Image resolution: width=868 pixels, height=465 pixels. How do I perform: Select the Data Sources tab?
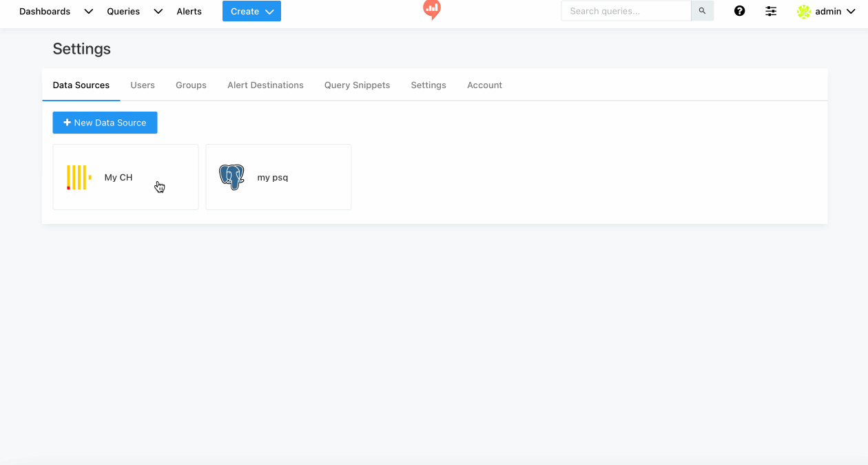point(81,85)
